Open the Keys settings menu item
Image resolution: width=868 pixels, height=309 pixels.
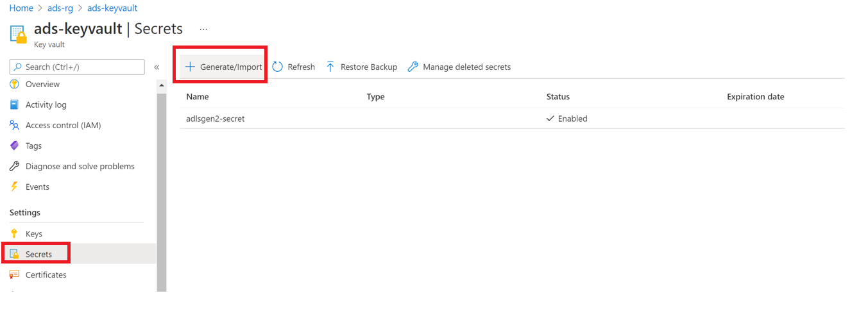point(33,234)
